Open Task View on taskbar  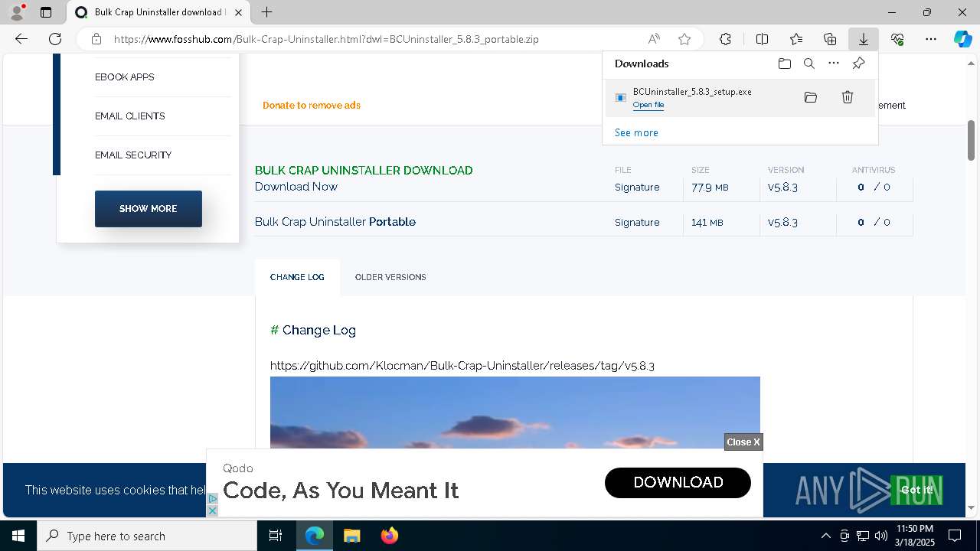tap(276, 536)
